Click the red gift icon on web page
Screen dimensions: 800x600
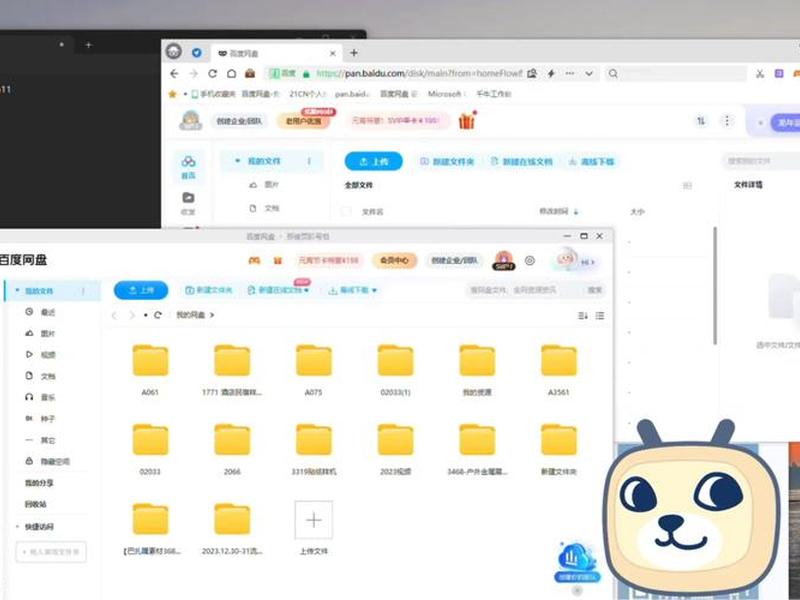(x=467, y=121)
